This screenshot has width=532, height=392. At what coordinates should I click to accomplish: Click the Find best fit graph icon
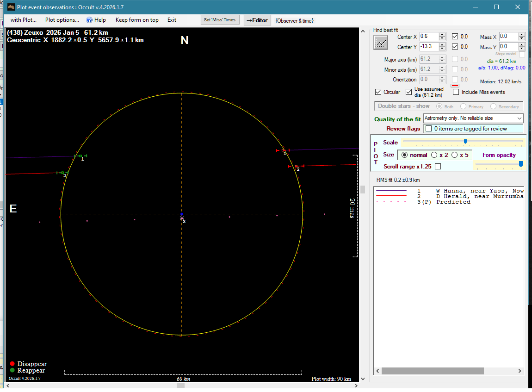[x=381, y=43]
